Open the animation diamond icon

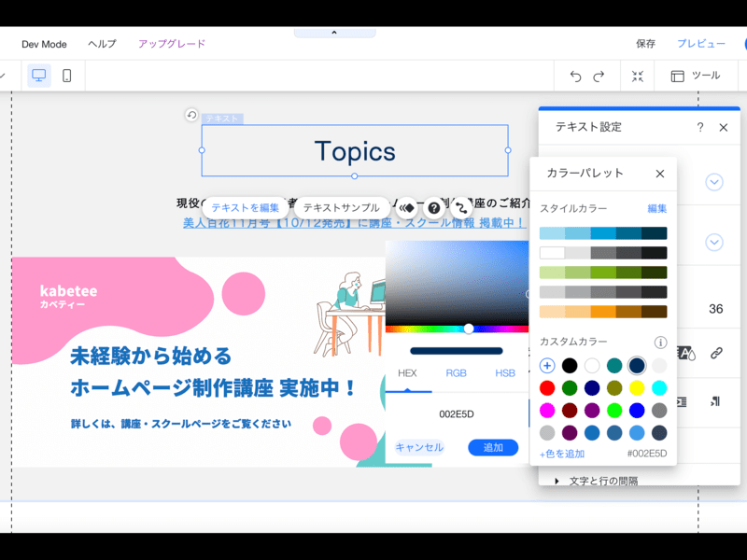407,208
